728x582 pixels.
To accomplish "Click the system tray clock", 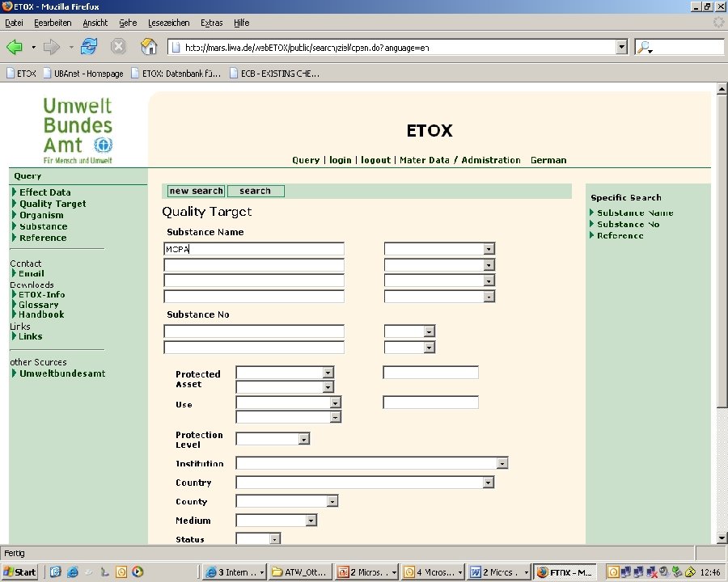I will point(710,572).
